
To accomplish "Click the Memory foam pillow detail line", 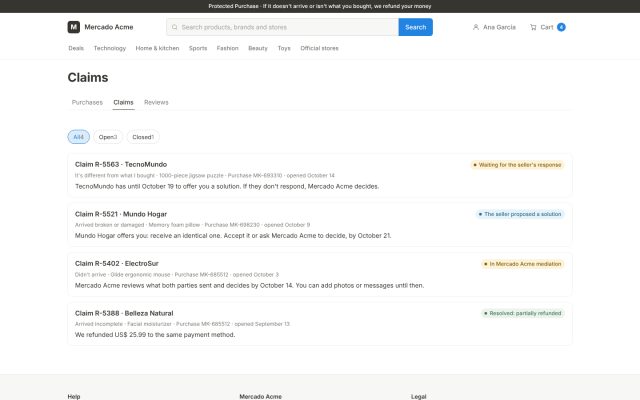I will [x=192, y=225].
